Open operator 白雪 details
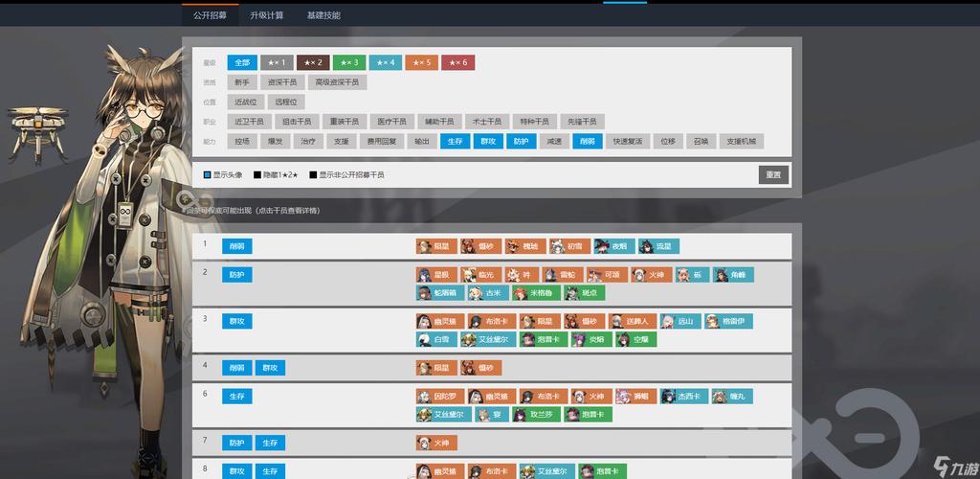 coord(436,339)
